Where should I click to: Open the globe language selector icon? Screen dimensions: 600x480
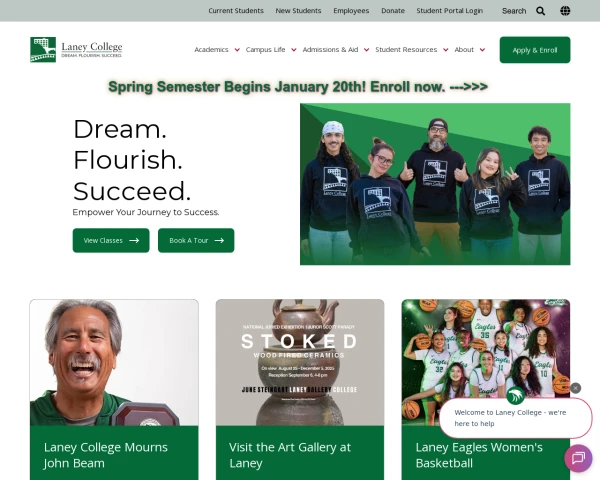click(565, 11)
